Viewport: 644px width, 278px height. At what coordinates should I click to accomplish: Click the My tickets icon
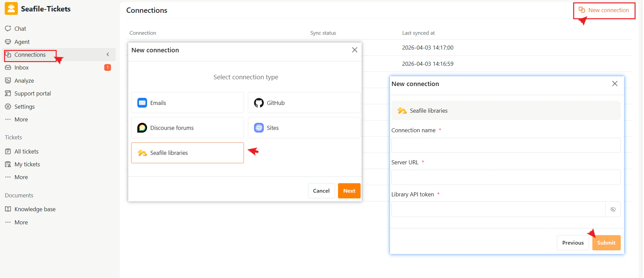click(x=8, y=164)
